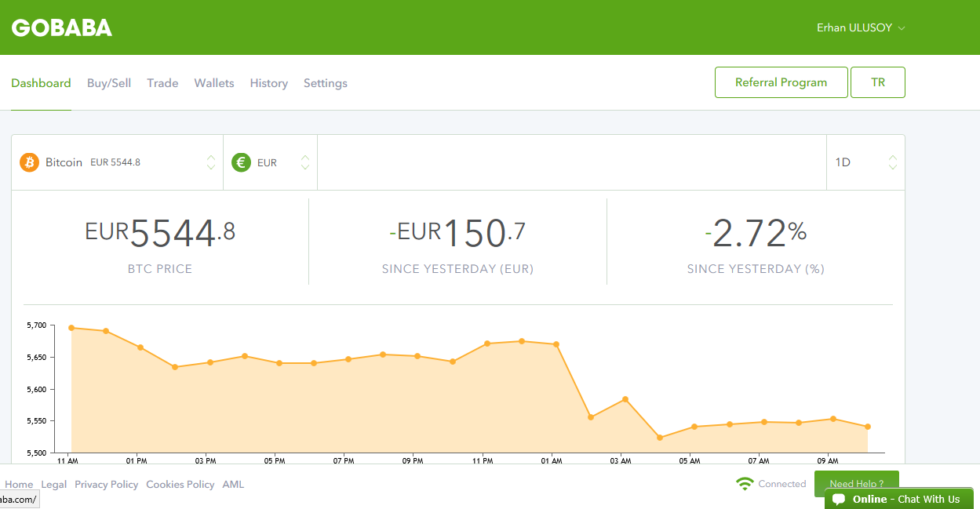The width and height of the screenshot is (980, 509).
Task: Click the lowest chart point near 04 AM
Action: point(659,438)
